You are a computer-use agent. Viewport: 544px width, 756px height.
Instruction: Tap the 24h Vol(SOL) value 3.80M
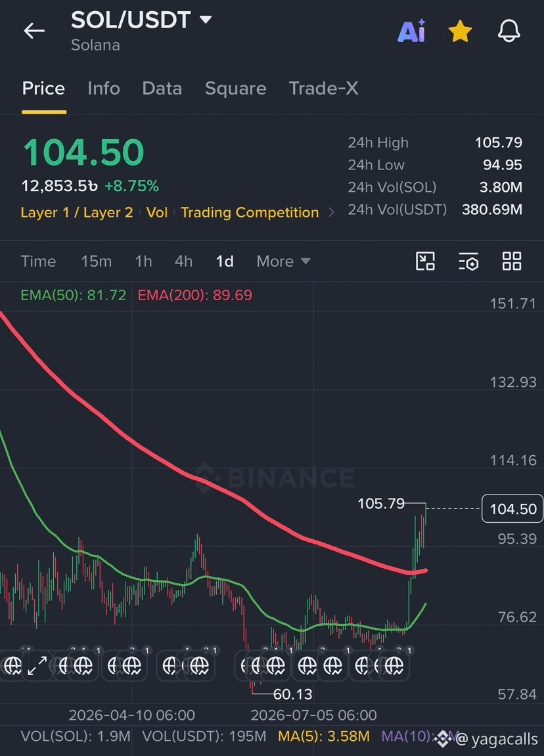coord(501,187)
